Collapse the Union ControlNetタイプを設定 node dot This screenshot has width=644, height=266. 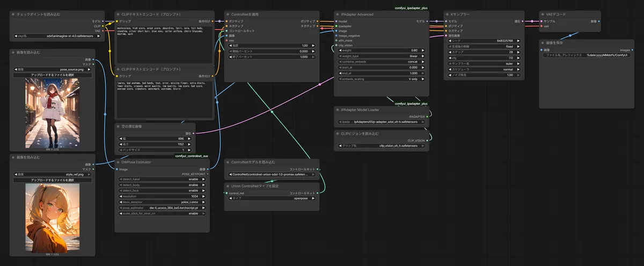click(228, 186)
